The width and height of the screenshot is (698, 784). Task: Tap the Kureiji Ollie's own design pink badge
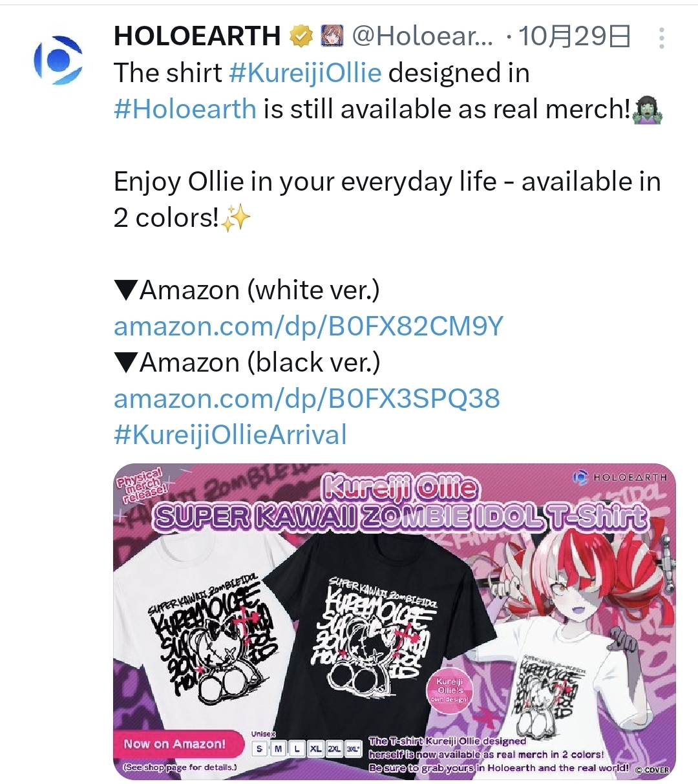[x=450, y=690]
